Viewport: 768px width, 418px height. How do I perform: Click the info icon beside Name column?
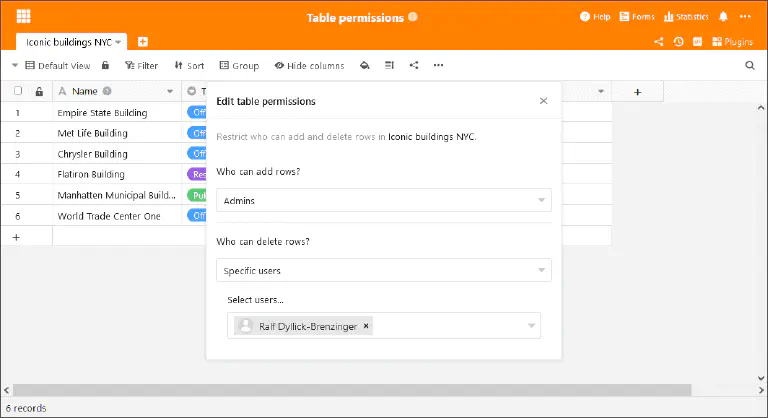pyautogui.click(x=107, y=91)
